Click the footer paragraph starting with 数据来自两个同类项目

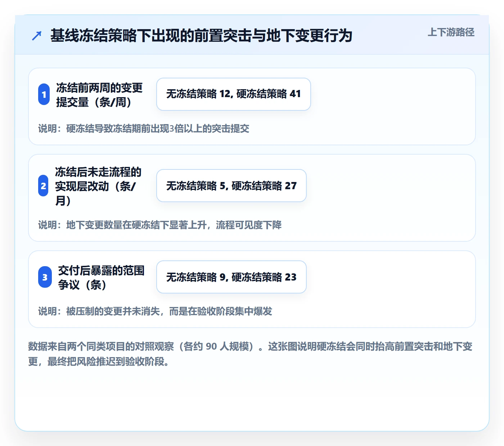click(x=251, y=354)
